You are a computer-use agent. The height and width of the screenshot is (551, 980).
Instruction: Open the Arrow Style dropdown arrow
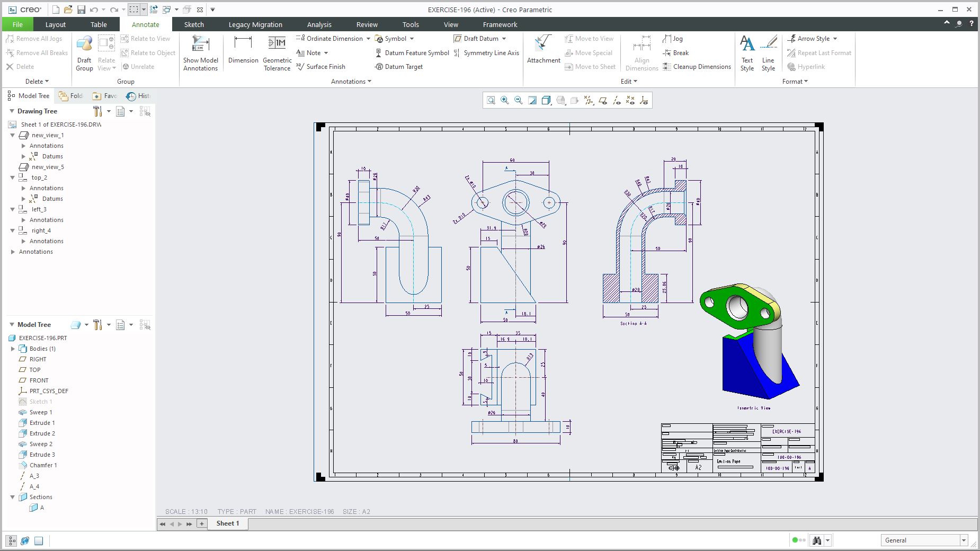click(835, 39)
